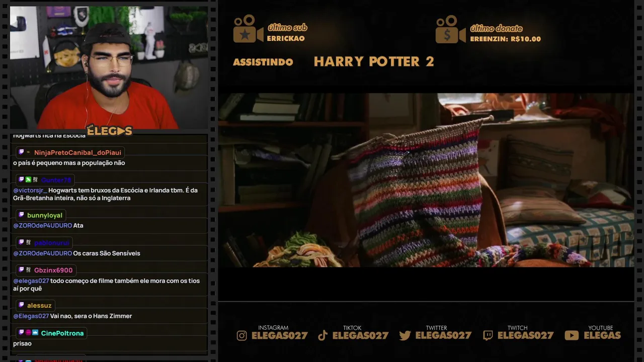Click the message 'prisao' in chat

[22, 344]
